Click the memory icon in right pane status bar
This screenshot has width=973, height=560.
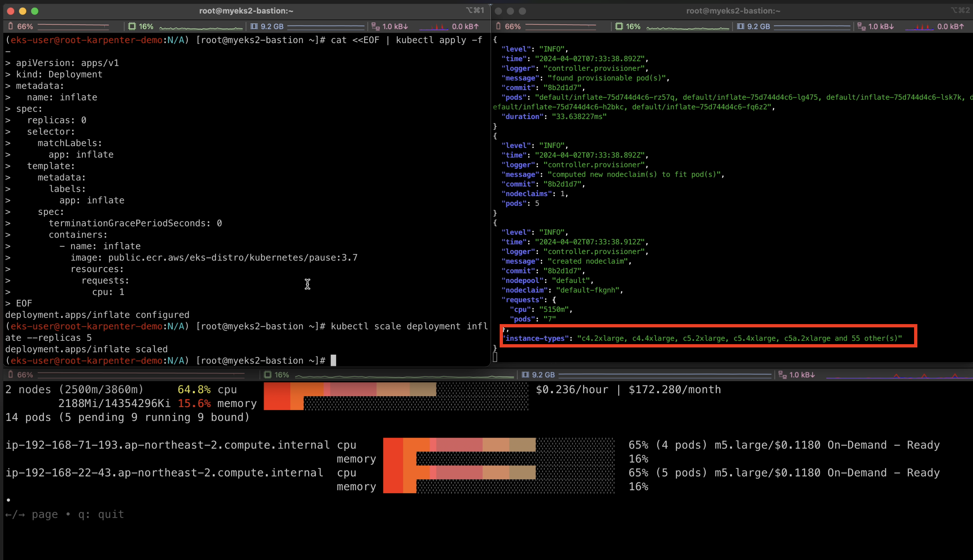[x=740, y=26]
